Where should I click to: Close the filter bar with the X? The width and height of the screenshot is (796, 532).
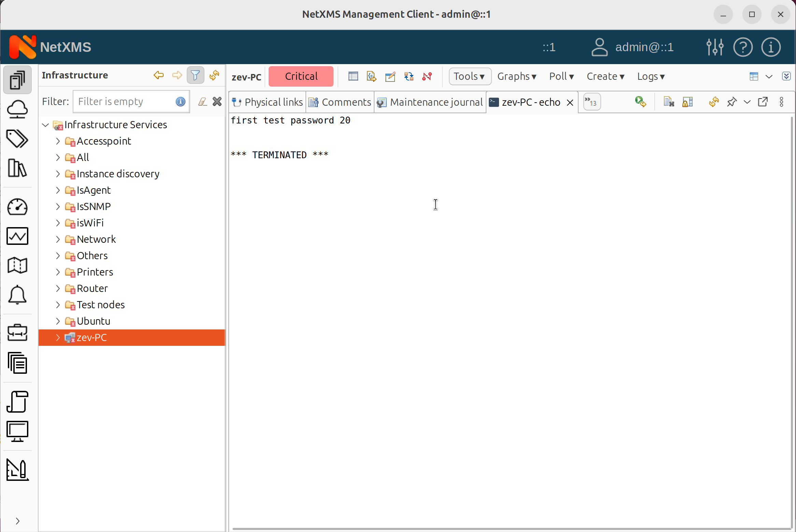[217, 102]
